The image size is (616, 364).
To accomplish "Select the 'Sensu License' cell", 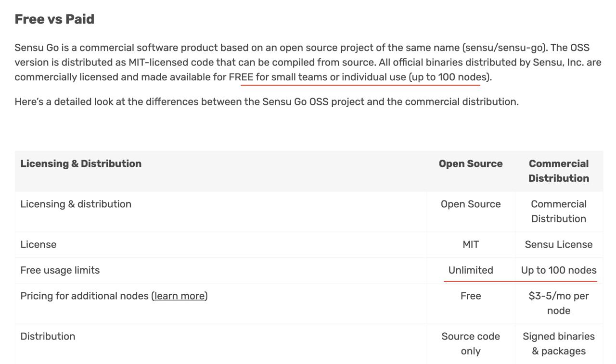I will pyautogui.click(x=559, y=244).
